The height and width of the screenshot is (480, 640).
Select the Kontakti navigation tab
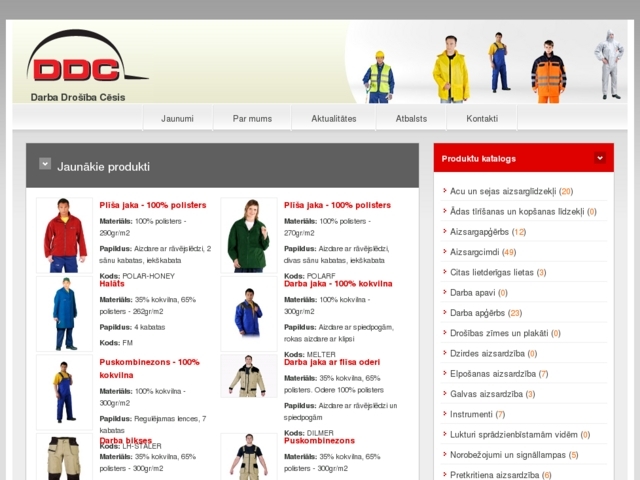click(x=482, y=118)
